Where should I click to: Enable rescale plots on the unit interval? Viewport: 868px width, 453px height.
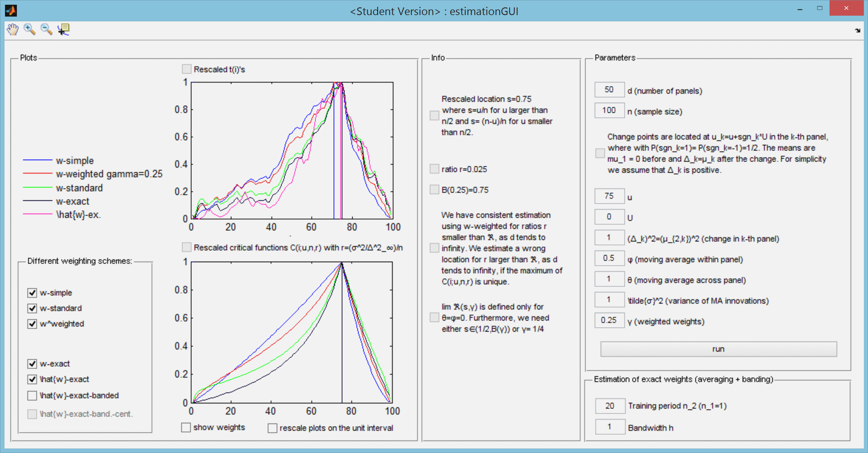[272, 428]
